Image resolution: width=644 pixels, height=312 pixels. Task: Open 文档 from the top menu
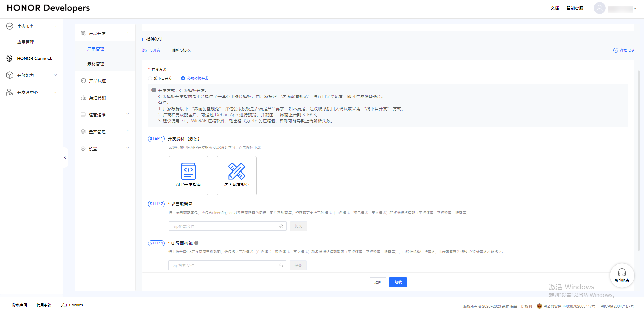[x=554, y=8]
